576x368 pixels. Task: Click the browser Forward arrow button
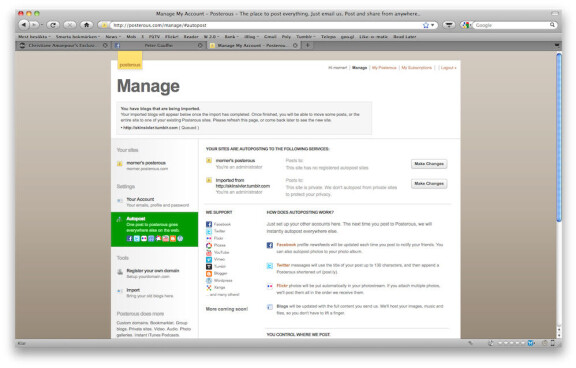34,25
